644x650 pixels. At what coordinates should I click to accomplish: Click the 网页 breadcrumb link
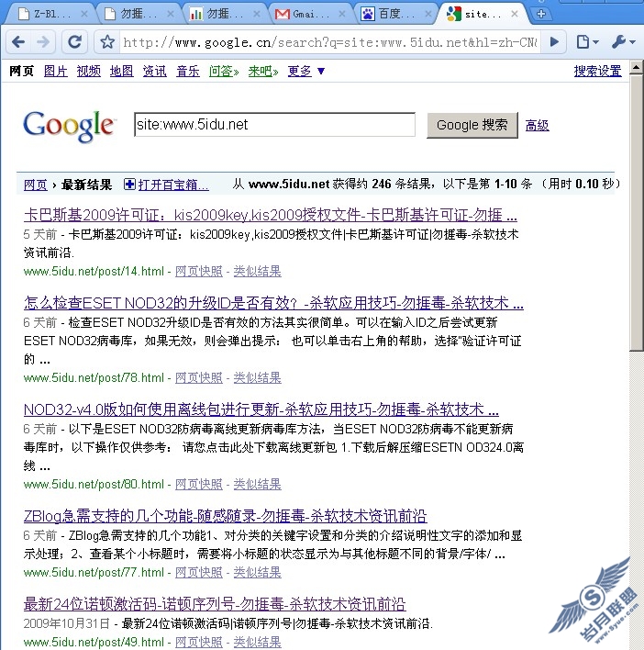[35, 185]
